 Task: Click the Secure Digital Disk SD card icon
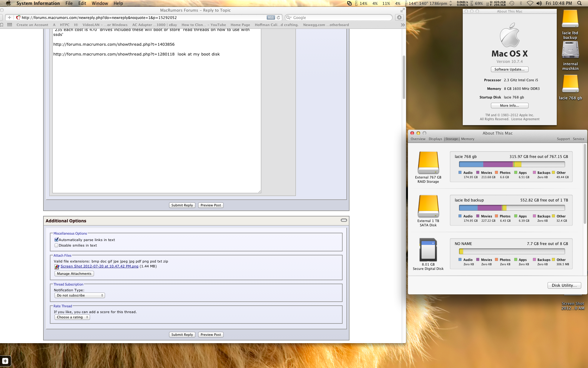[x=428, y=250]
